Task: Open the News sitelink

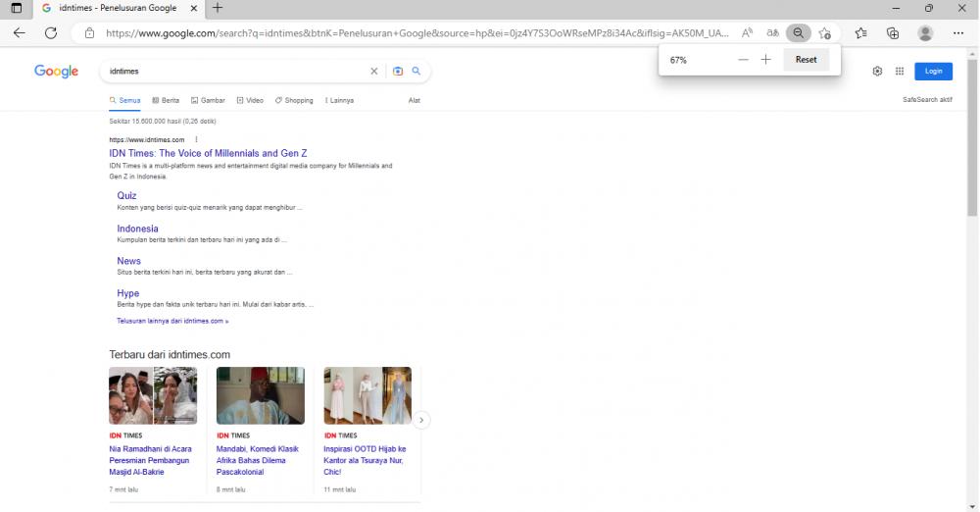Action: 128,261
